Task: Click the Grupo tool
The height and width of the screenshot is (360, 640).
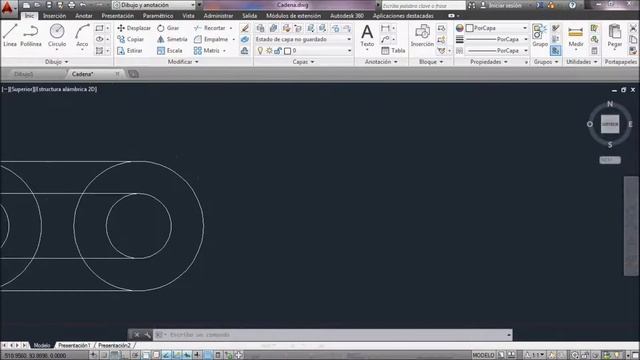Action: pos(540,36)
